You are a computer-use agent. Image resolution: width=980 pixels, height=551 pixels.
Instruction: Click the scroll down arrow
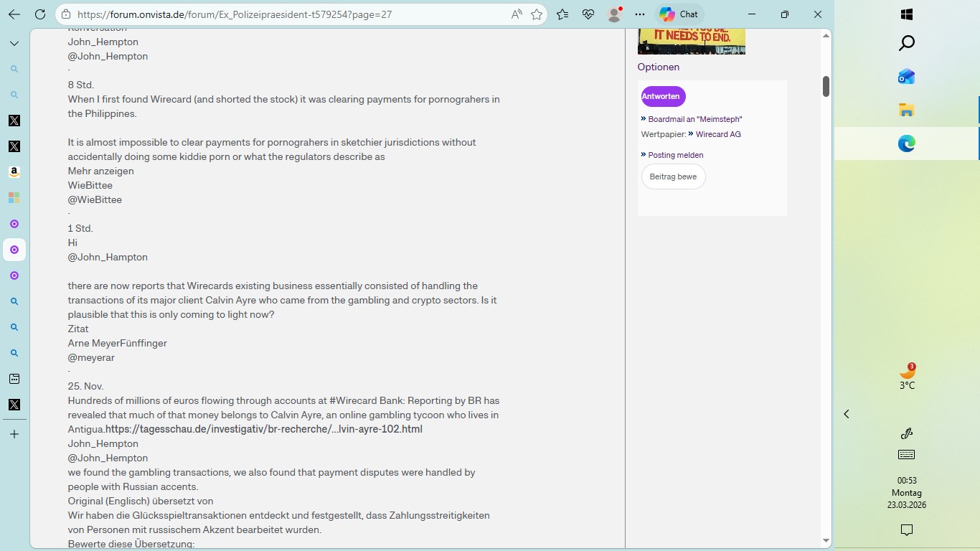[826, 541]
